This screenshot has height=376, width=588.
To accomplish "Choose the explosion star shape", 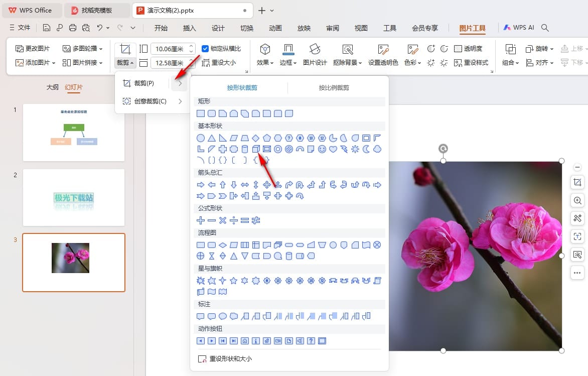I will pos(201,280).
